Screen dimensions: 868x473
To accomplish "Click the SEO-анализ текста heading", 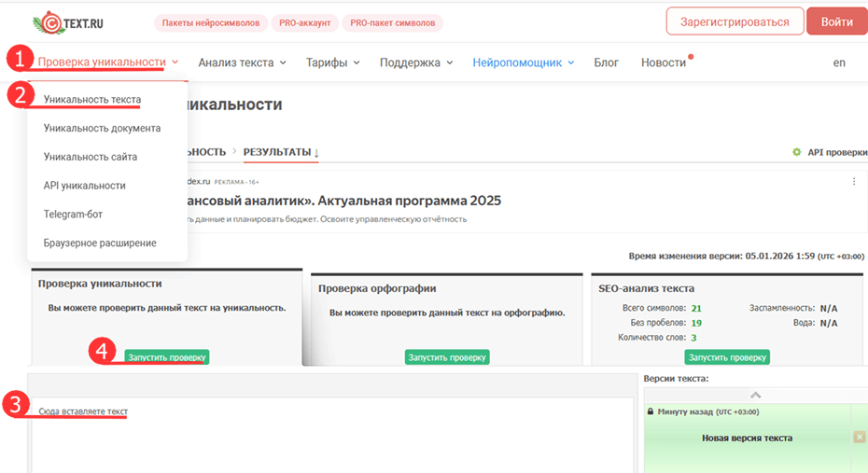I will [x=646, y=289].
